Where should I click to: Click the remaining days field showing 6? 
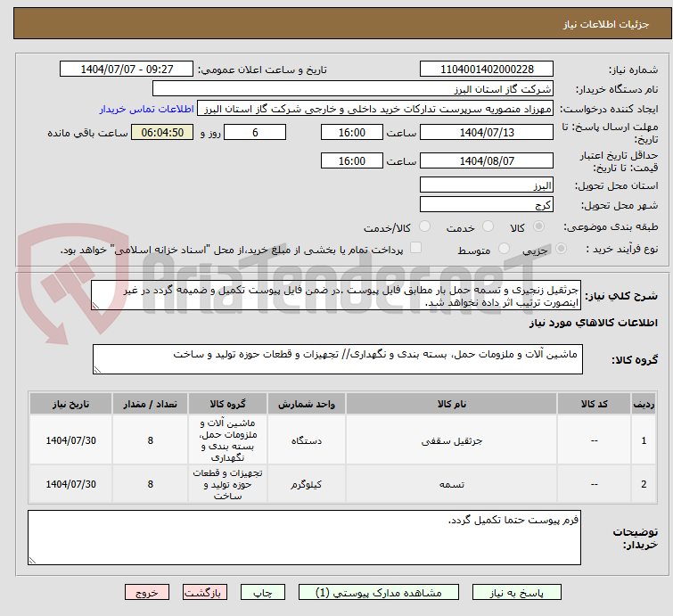255,132
